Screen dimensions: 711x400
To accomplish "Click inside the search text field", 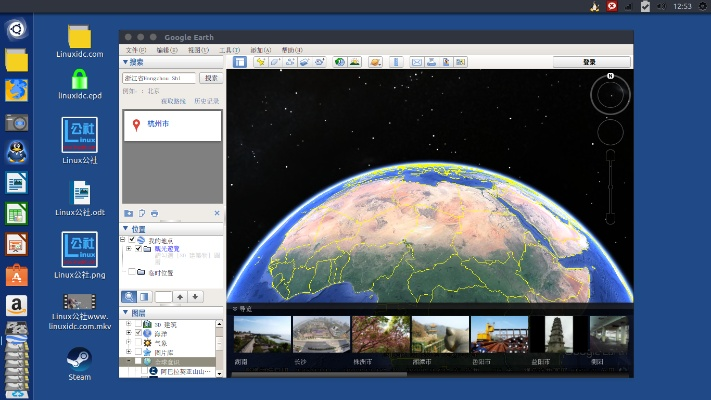I will 159,78.
